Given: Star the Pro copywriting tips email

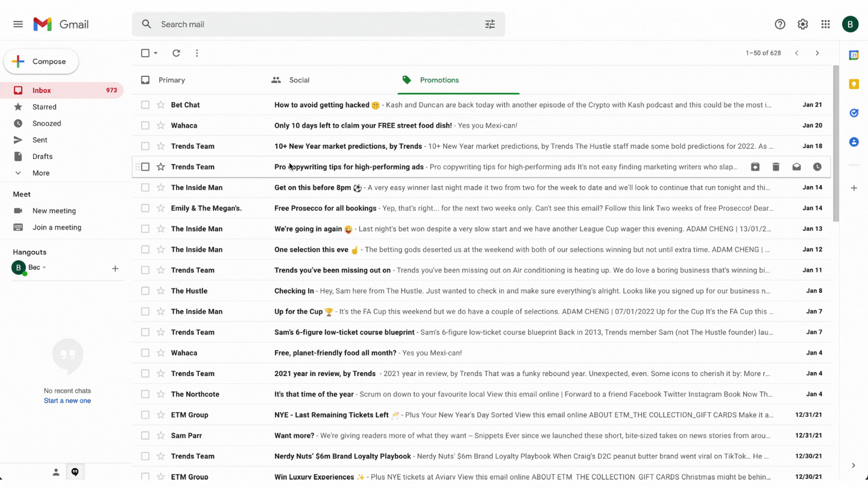Looking at the screenshot, I should pyautogui.click(x=161, y=167).
